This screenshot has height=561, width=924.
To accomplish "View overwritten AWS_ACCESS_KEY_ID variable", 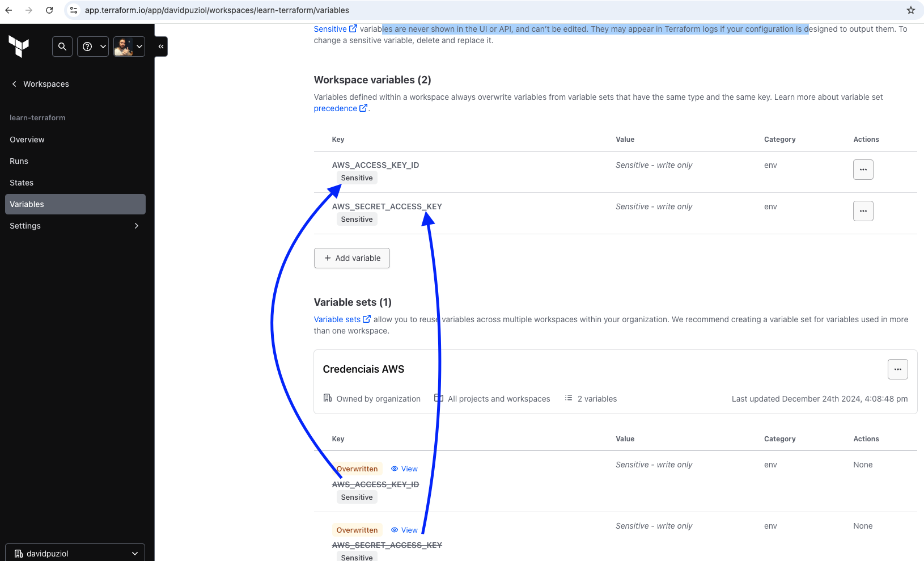I will click(x=404, y=469).
